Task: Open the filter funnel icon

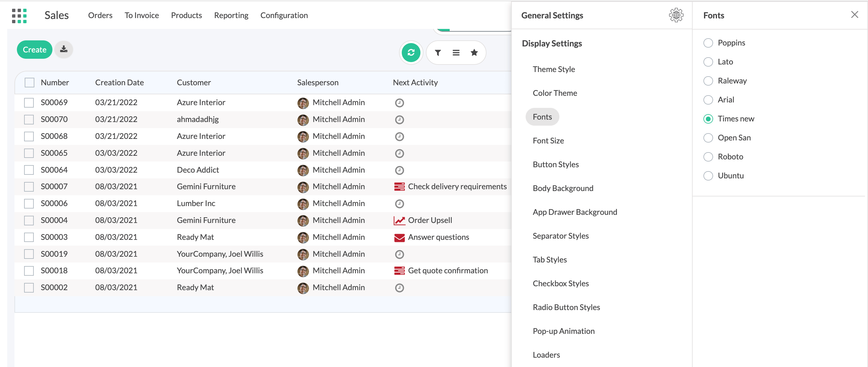Action: (437, 52)
